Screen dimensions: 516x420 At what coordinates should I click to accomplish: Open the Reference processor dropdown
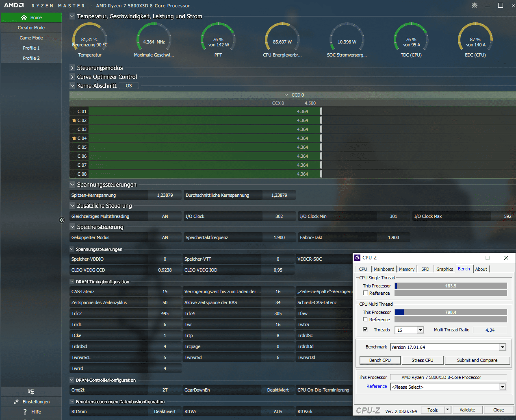503,387
